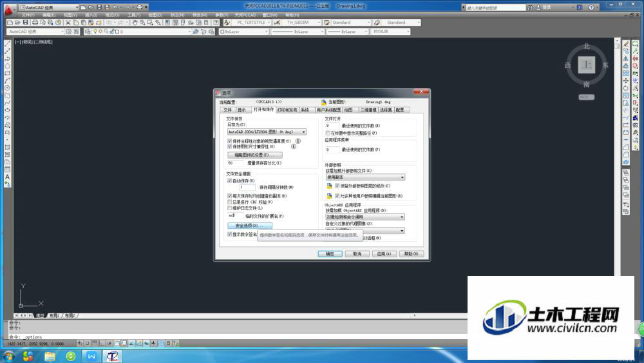Click the 增量保存百分比 input field
The width and height of the screenshot is (644, 363).
235,163
